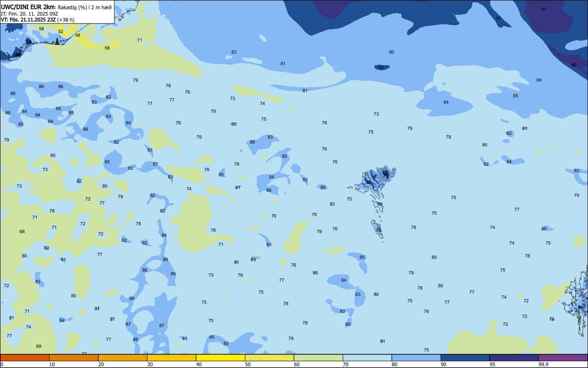Click the 97 humidity value on the map
588x368 pixels.
(x=544, y=9)
